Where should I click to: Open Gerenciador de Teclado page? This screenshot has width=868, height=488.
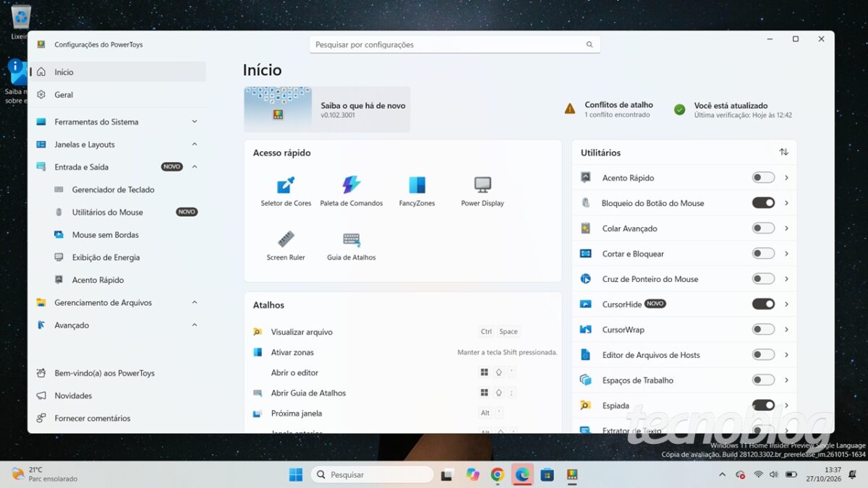pyautogui.click(x=119, y=189)
